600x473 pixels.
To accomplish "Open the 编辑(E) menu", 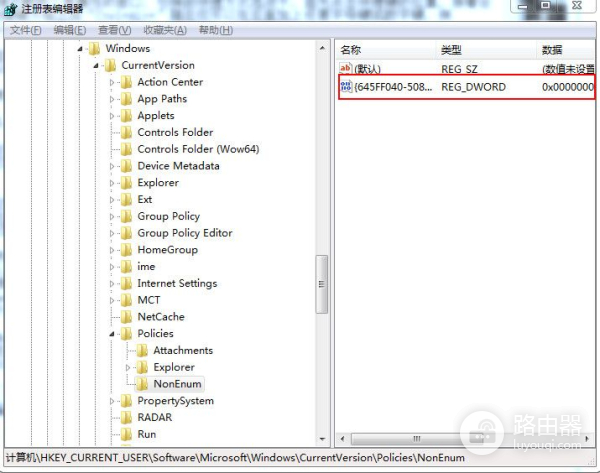I will 70,30.
